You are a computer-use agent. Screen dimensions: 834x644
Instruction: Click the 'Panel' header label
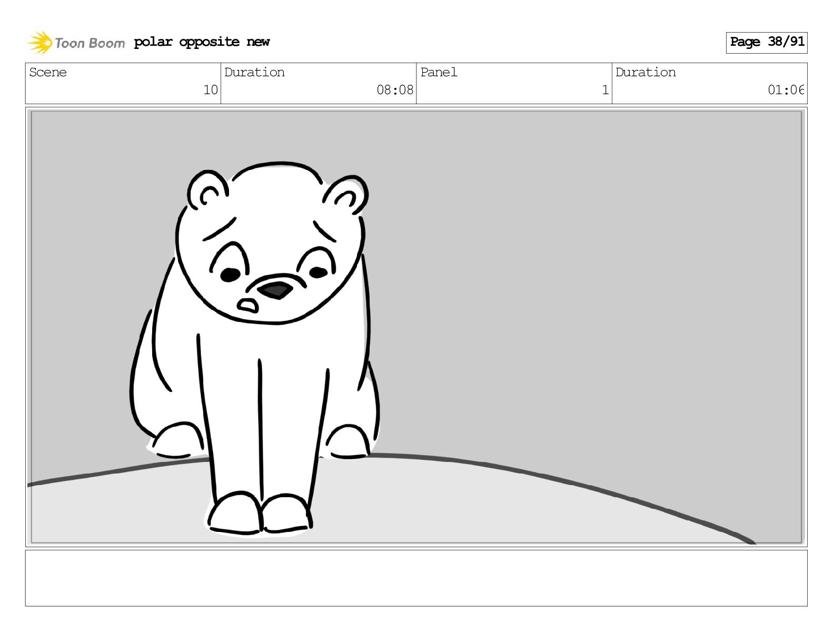coord(439,72)
